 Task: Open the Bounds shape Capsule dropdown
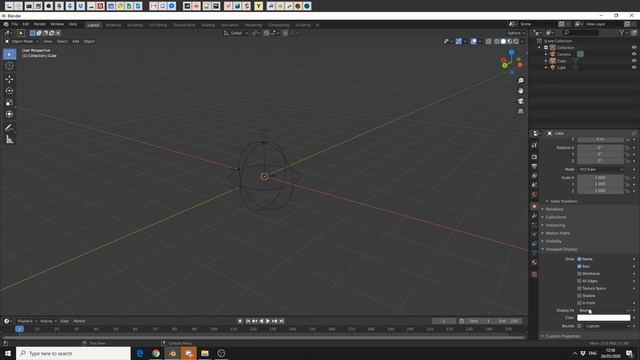click(607, 326)
